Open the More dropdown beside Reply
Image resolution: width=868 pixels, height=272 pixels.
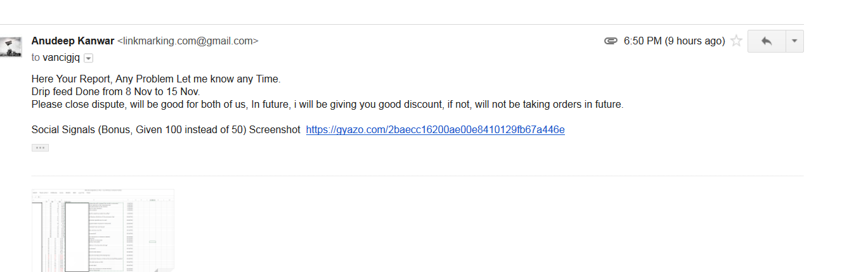pos(794,41)
